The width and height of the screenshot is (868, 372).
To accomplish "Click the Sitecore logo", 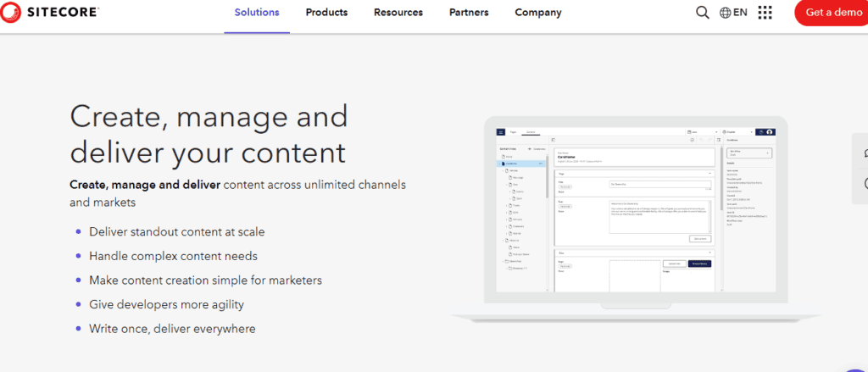I will (x=51, y=13).
